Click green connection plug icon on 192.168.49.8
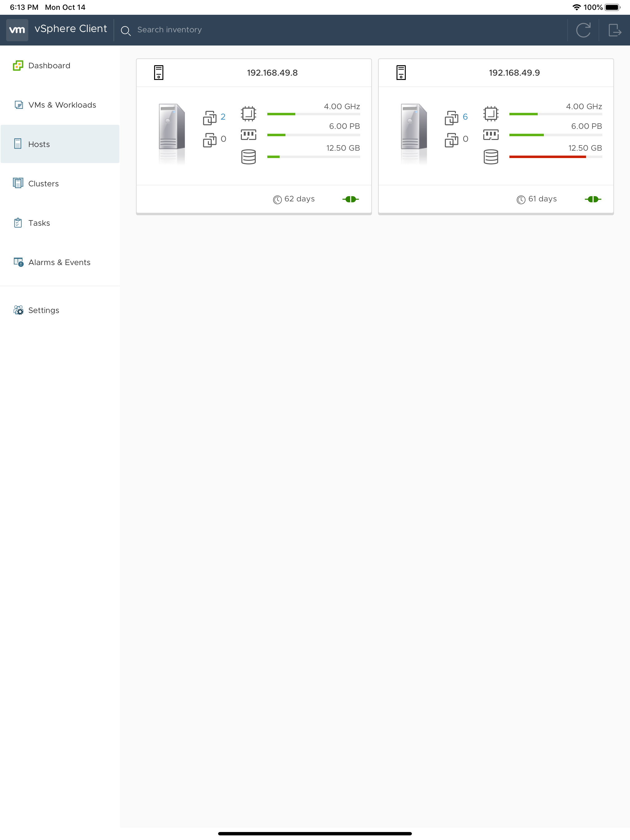 350,199
